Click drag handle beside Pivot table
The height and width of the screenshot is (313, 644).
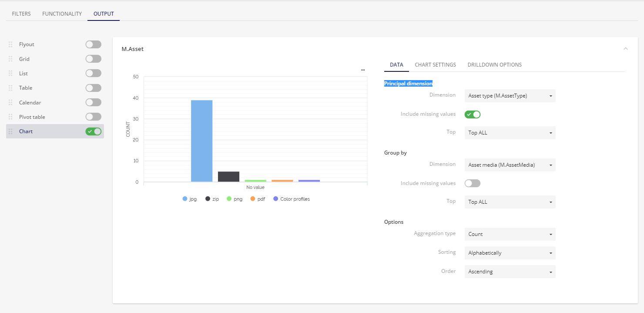[10, 117]
